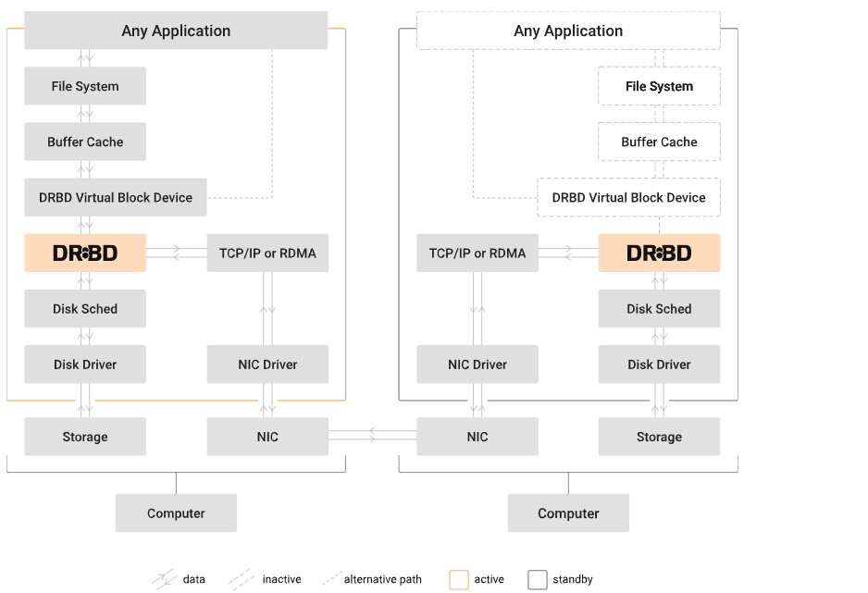Click the DRBD logo in the standby node

659,253
